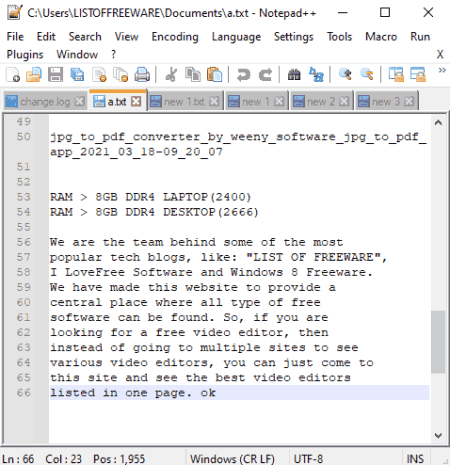The image size is (450, 465).
Task: Click the Close document toolbar icon
Action: [x=99, y=74]
